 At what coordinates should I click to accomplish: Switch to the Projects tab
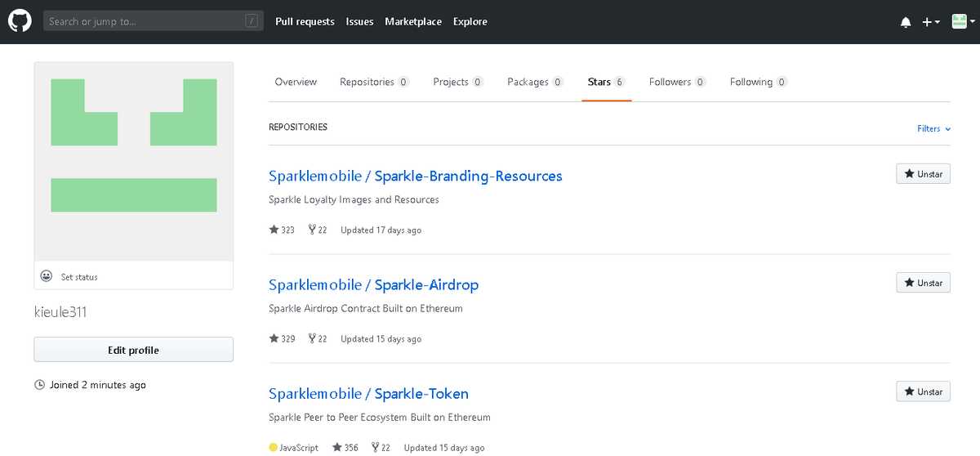point(458,82)
